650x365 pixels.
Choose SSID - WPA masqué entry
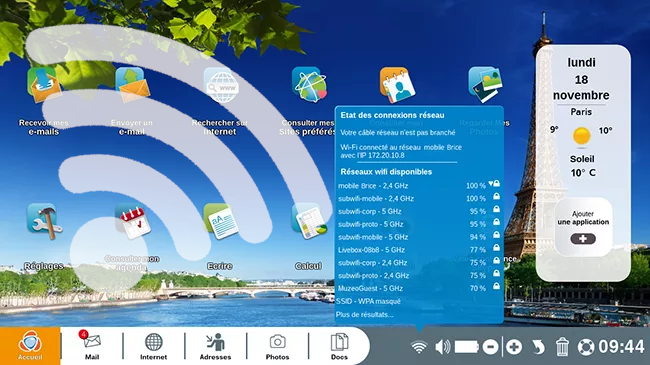click(368, 301)
